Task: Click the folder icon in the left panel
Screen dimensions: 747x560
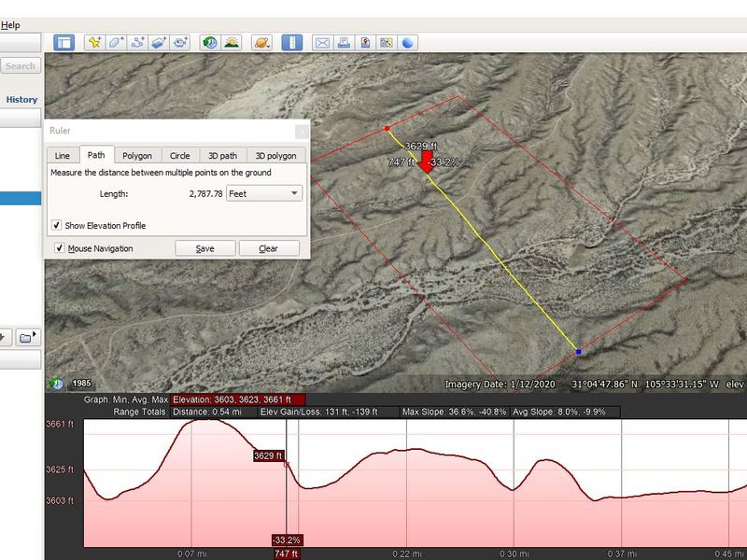Action: 28,338
